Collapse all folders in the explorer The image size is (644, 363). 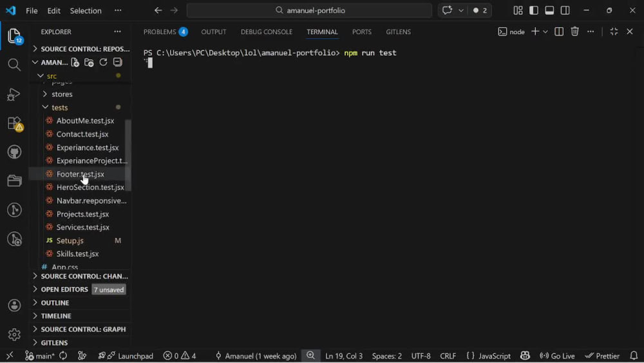coord(117,62)
